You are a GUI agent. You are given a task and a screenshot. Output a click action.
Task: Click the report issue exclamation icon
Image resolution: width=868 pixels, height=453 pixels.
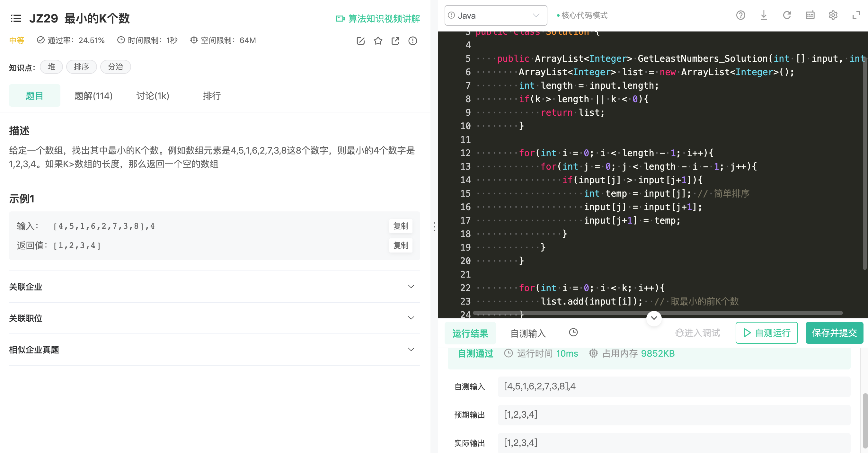coord(413,41)
